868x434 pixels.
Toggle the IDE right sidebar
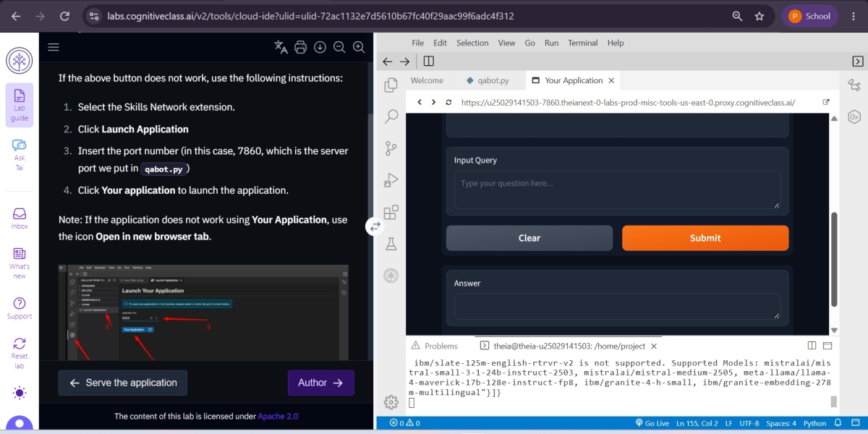857,61
